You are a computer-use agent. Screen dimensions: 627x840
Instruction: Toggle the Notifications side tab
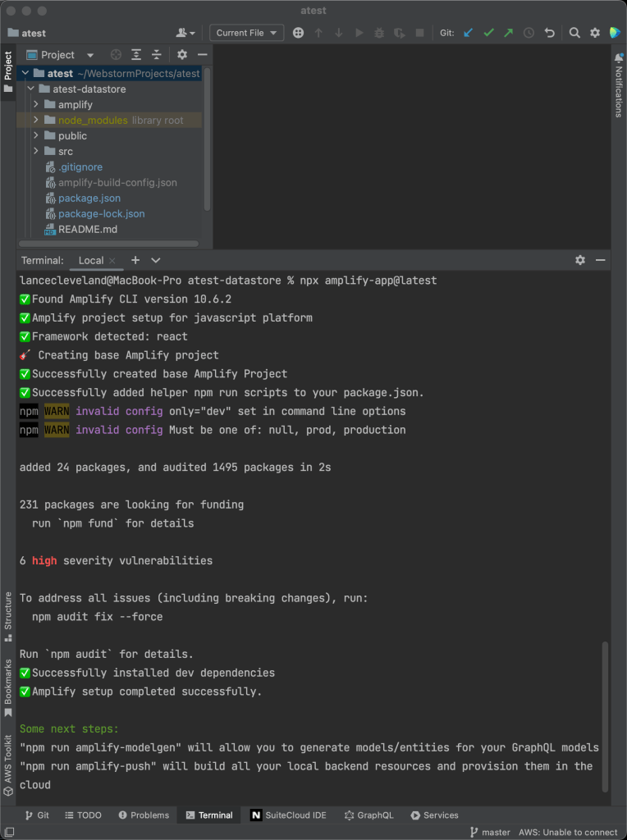619,84
